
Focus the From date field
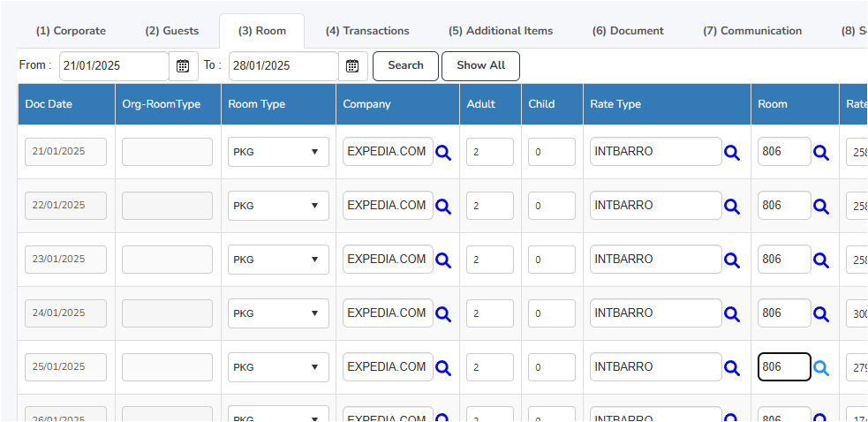tap(114, 66)
